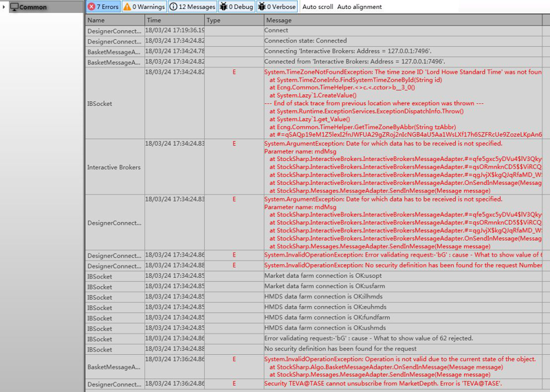Toggle the 0 Warnings filter
Image resolution: width=550 pixels, height=392 pixels.
[x=144, y=7]
